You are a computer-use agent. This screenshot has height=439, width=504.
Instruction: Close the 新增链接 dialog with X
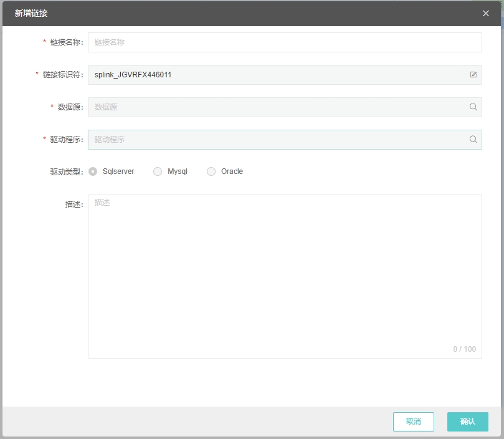[486, 13]
